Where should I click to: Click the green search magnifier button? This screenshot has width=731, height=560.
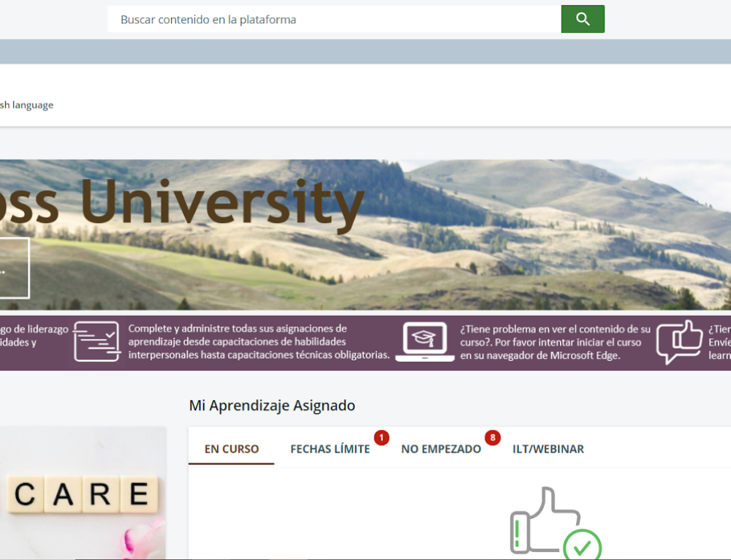coord(583,19)
